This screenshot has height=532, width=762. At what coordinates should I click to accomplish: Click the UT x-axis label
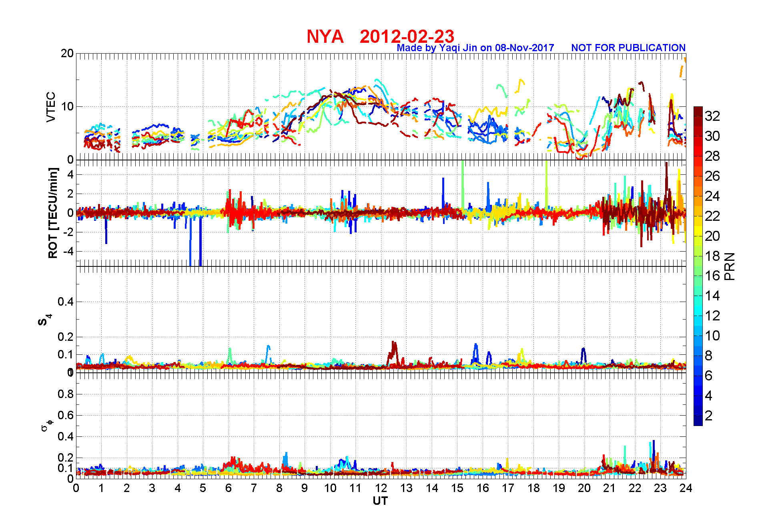coord(380,501)
